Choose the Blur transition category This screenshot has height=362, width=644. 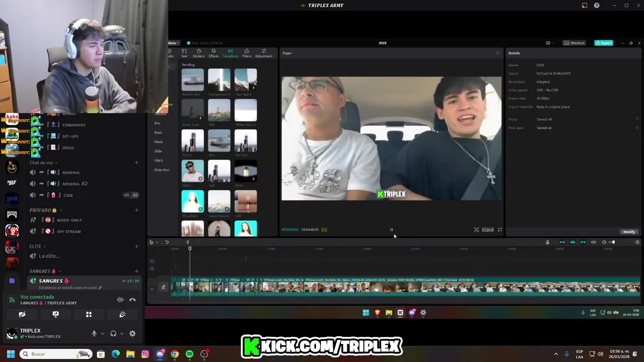(157, 123)
